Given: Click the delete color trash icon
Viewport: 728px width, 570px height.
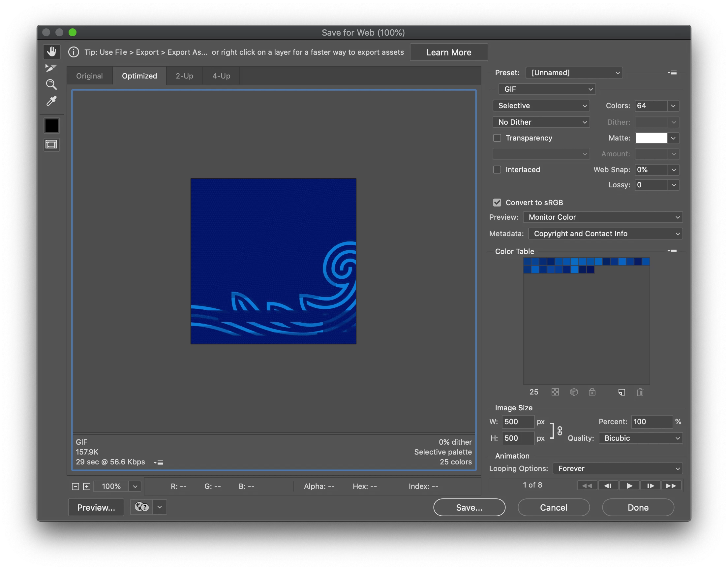Looking at the screenshot, I should point(640,392).
